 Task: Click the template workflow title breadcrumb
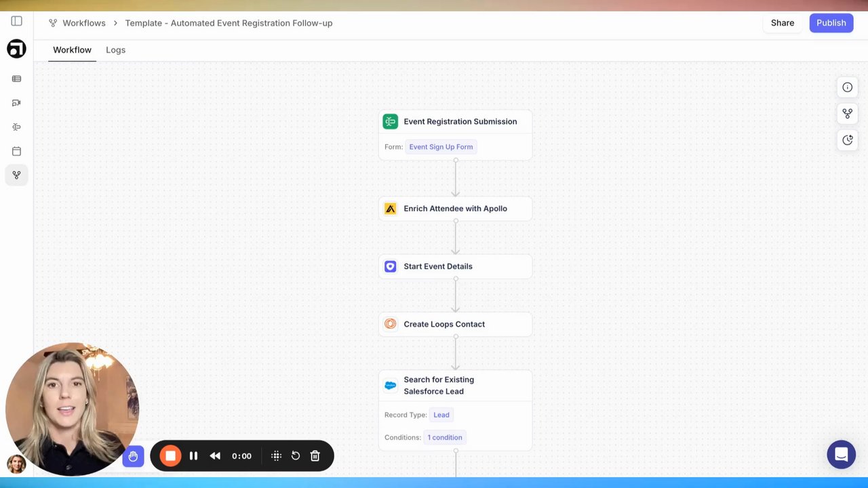coord(229,23)
